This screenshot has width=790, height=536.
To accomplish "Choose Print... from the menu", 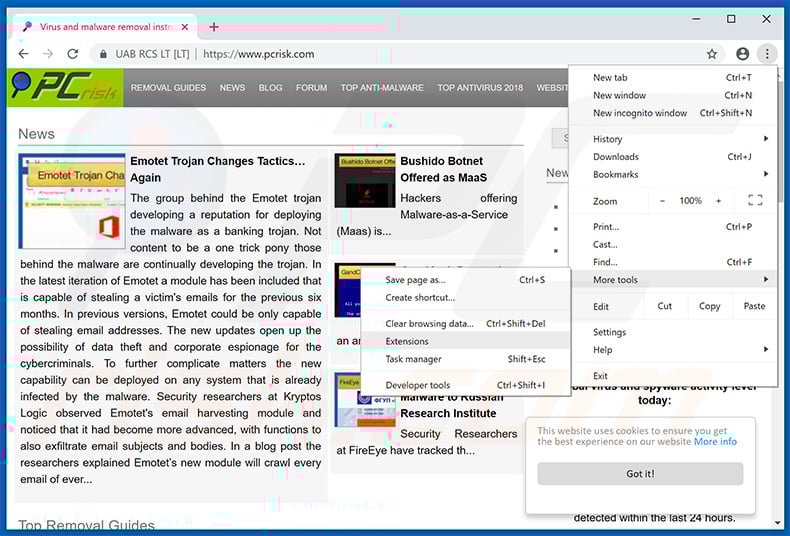I will tap(673, 227).
